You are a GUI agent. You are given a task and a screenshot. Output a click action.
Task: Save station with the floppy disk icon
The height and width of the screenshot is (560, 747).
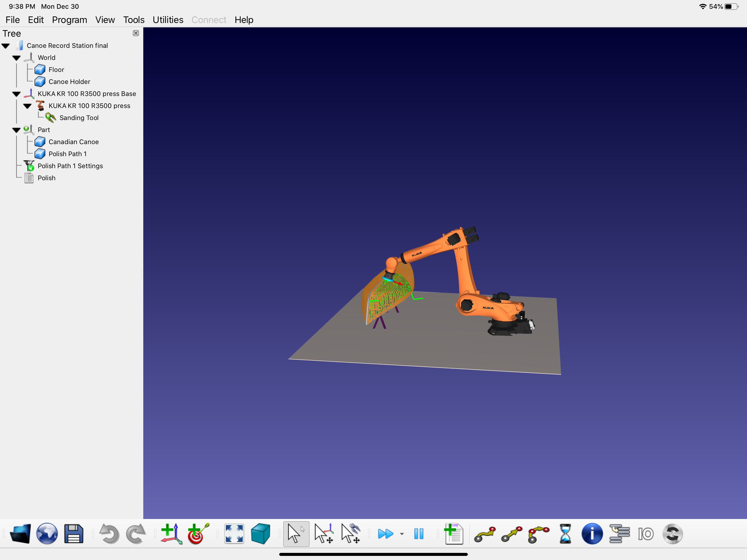click(x=74, y=534)
